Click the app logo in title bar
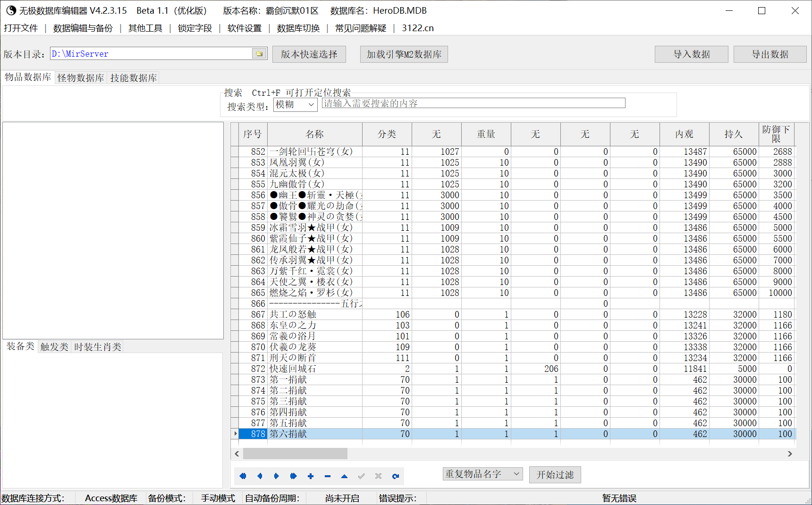The width and height of the screenshot is (812, 505). tap(10, 10)
